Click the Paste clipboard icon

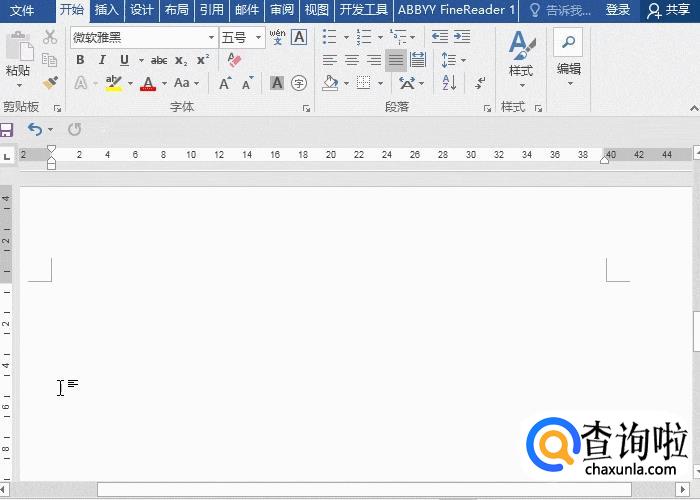pos(19,46)
